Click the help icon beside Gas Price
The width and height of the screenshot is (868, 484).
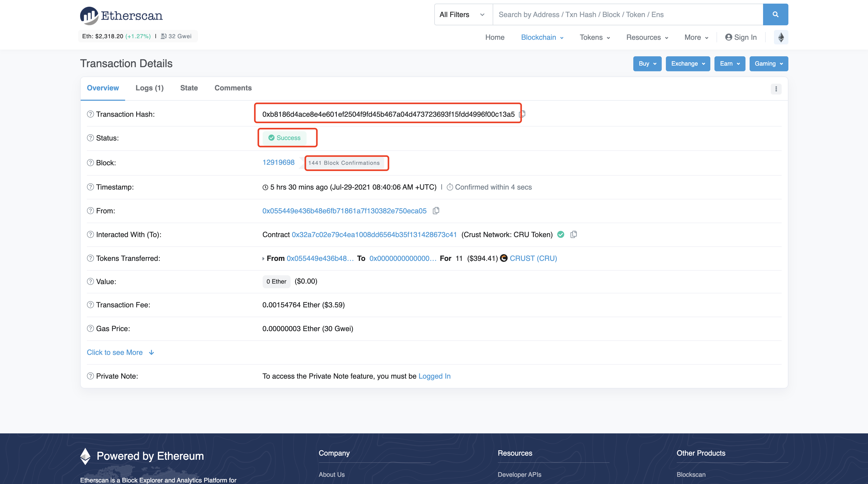[x=90, y=329]
